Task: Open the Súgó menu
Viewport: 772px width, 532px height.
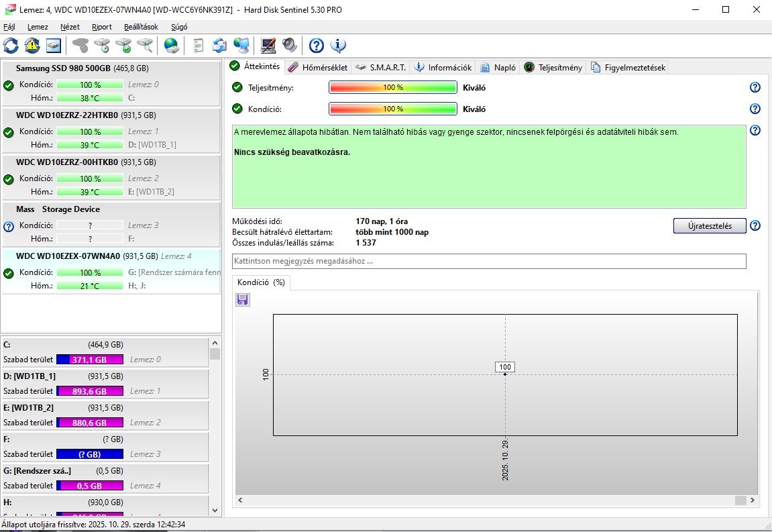Action: [x=179, y=27]
